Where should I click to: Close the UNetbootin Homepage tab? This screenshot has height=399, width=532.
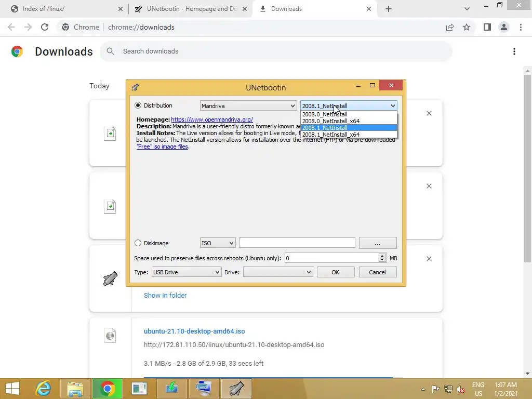click(245, 9)
